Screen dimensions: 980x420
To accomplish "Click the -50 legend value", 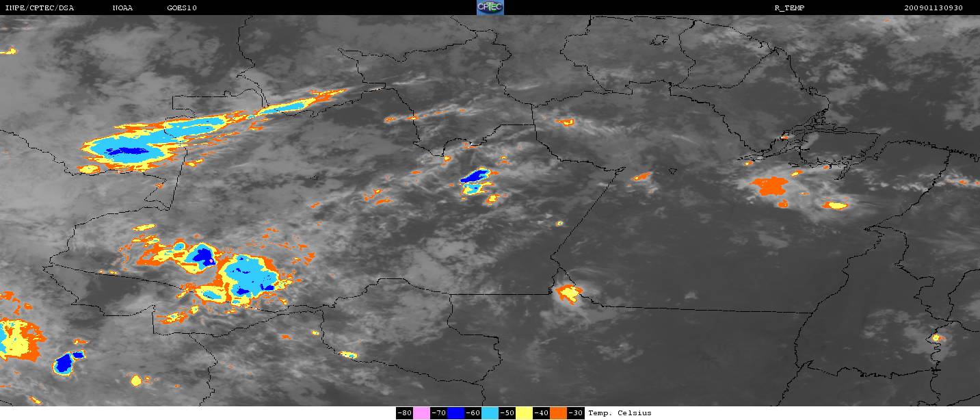I will coord(507,413).
